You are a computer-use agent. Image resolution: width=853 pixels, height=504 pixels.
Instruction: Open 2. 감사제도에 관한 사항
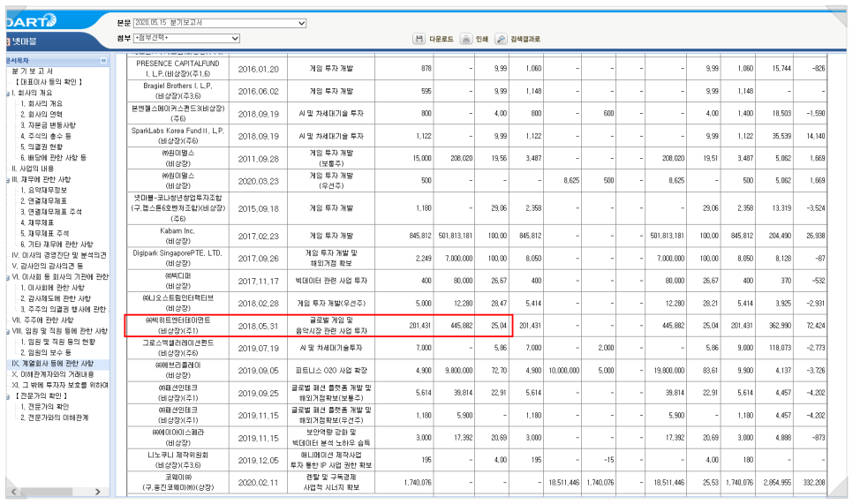[56, 298]
